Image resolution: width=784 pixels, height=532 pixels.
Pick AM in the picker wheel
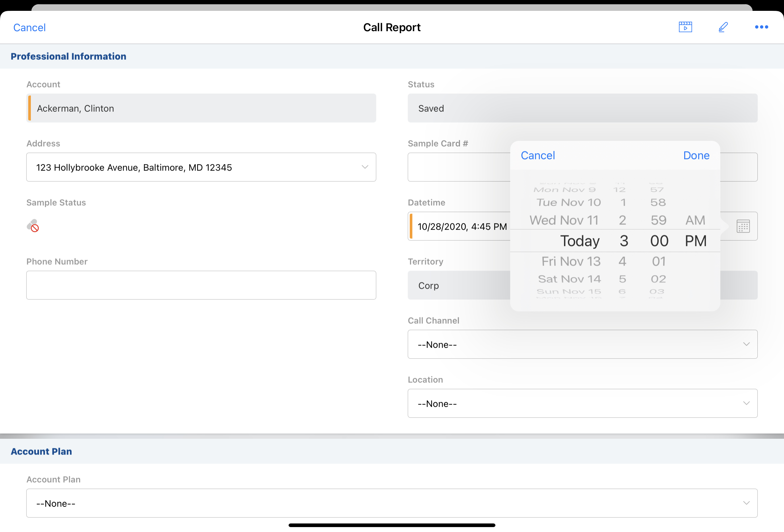coord(695,220)
